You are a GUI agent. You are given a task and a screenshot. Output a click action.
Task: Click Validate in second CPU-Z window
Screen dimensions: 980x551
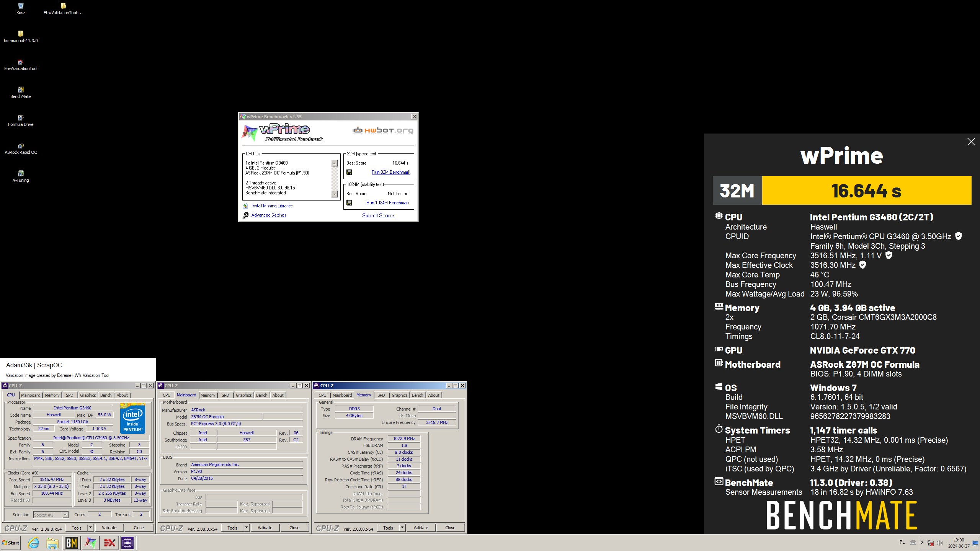pyautogui.click(x=265, y=528)
